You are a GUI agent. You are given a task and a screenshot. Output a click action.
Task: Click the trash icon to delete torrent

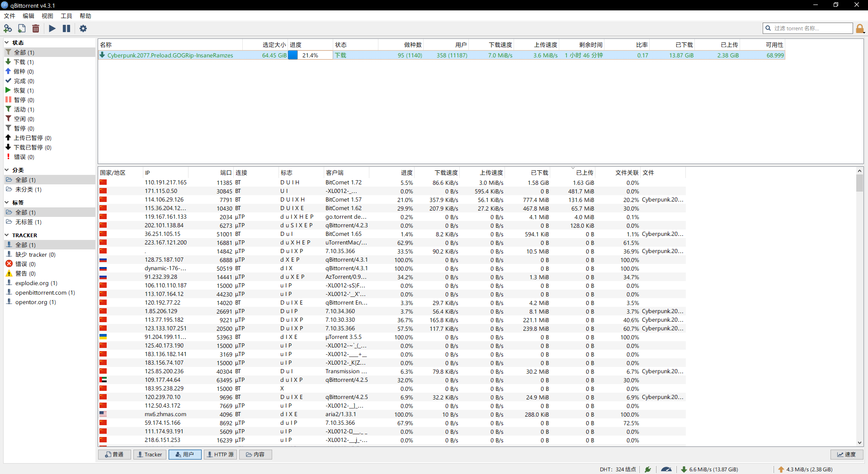point(36,28)
